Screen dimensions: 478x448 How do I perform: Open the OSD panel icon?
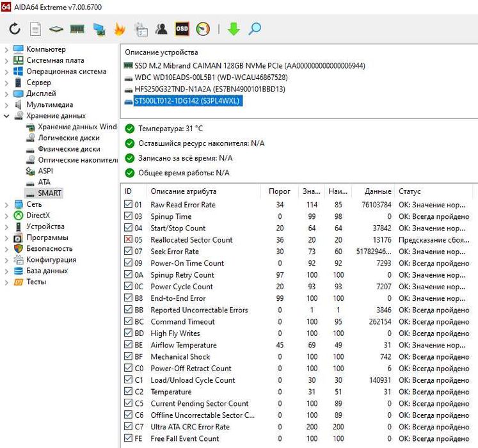click(x=182, y=29)
